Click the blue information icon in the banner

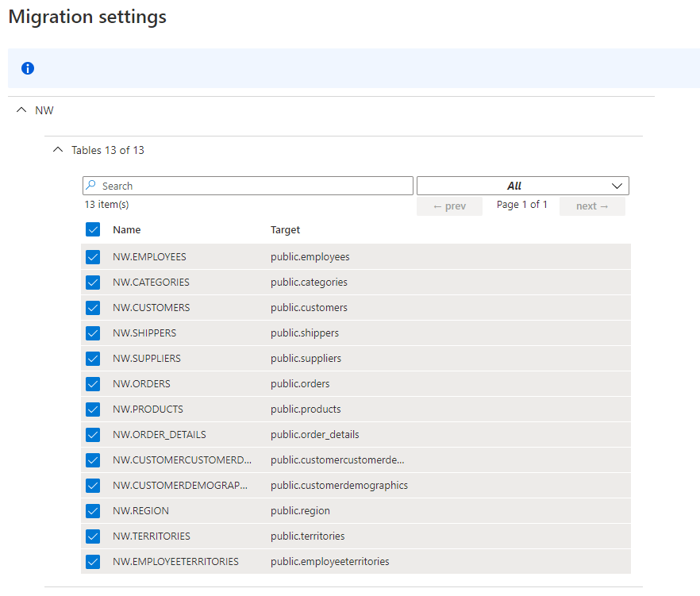[x=27, y=68]
